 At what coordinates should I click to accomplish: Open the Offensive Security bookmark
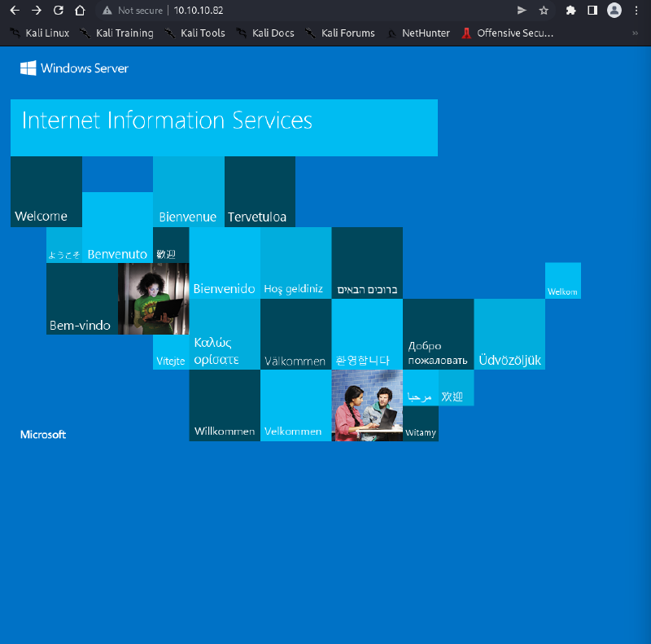(x=507, y=33)
